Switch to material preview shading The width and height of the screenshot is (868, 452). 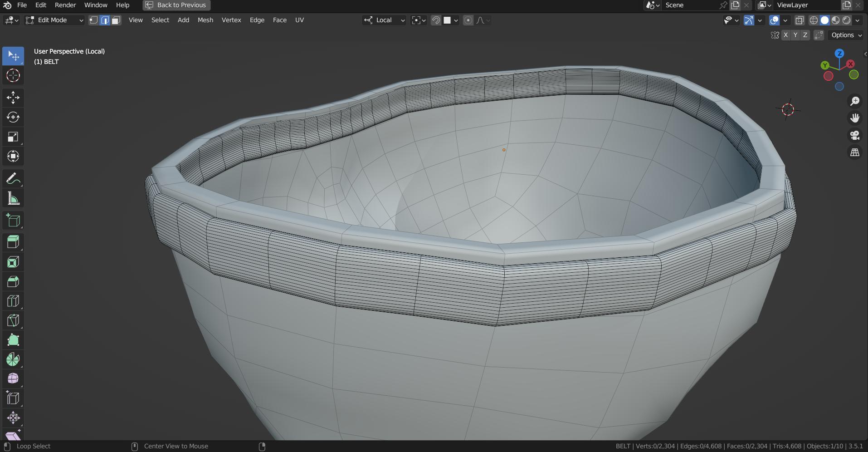836,20
